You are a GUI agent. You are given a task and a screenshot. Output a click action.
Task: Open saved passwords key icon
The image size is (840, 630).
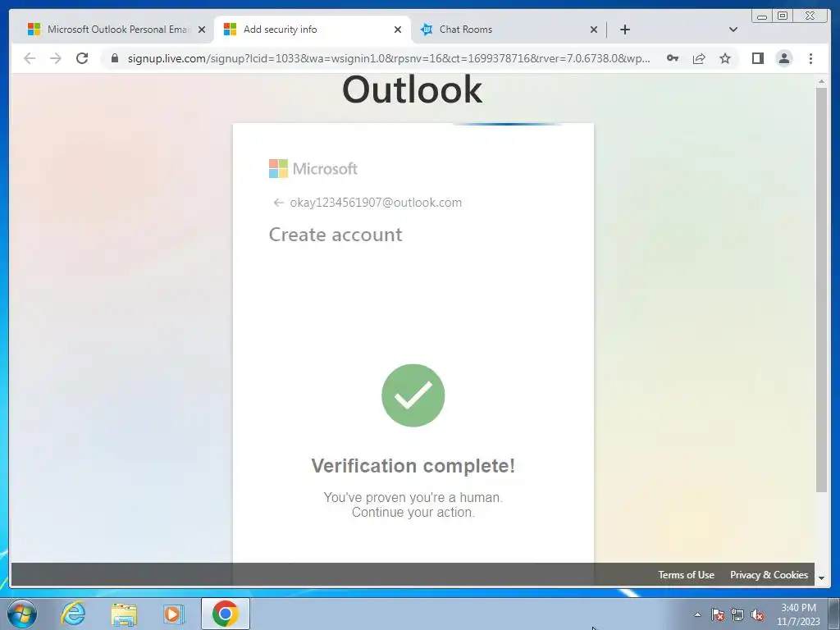click(673, 58)
